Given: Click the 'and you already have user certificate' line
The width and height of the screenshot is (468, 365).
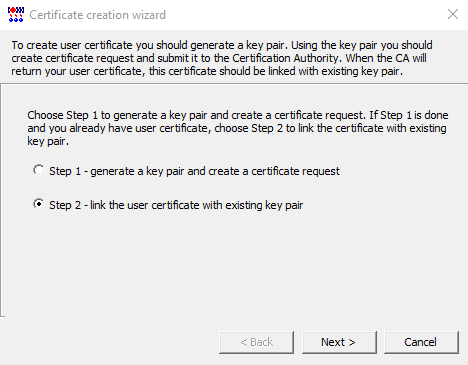Looking at the screenshot, I should (x=237, y=128).
